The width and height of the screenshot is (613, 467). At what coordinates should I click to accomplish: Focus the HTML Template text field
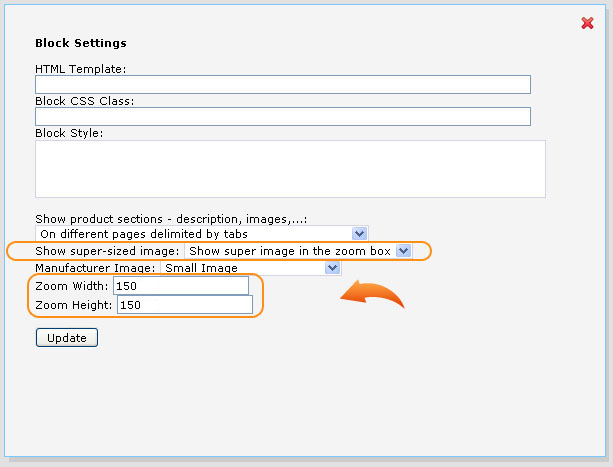tap(283, 84)
